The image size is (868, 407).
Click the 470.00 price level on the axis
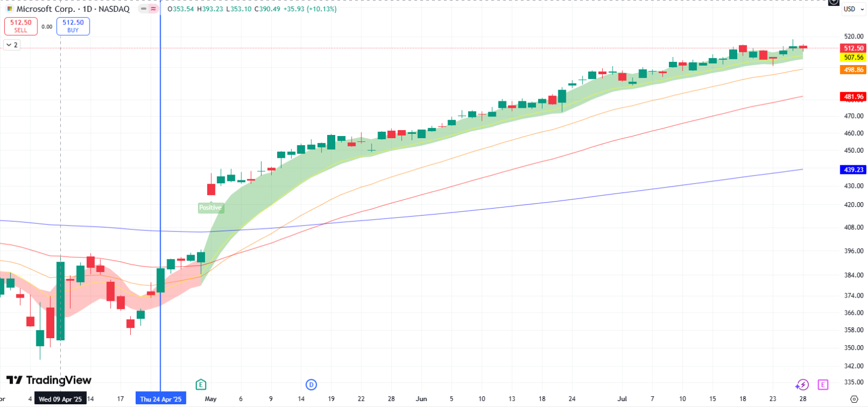(853, 116)
